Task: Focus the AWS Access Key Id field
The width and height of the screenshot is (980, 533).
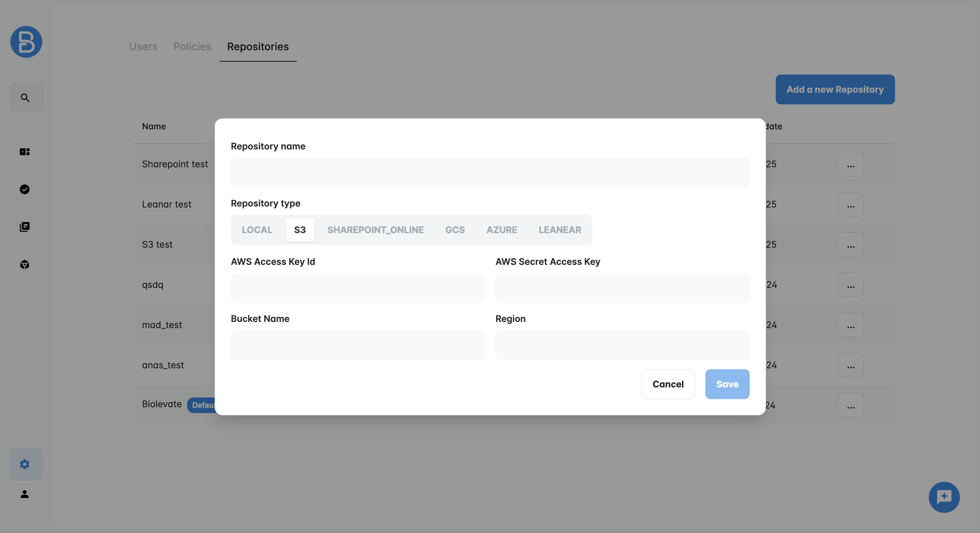Action: click(x=358, y=288)
